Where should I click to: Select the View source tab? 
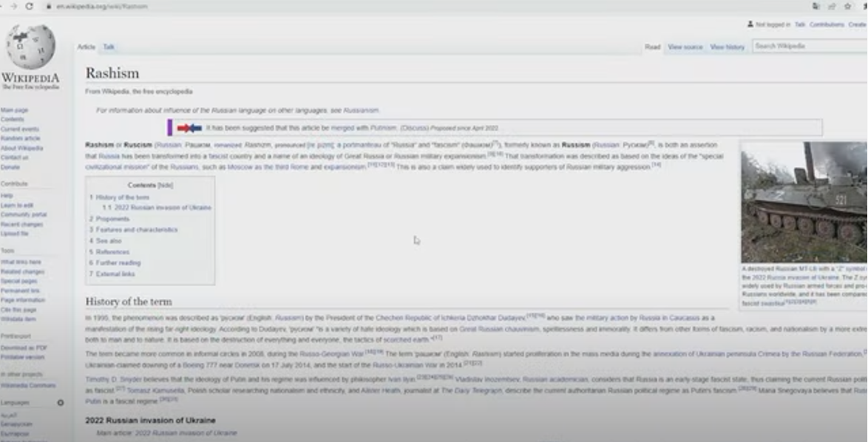pyautogui.click(x=685, y=47)
